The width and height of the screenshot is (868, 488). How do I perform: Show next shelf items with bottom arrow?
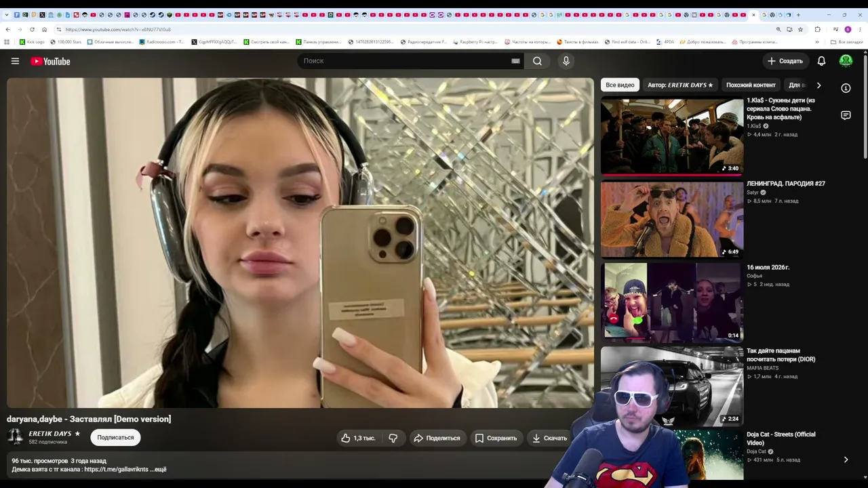point(846,460)
